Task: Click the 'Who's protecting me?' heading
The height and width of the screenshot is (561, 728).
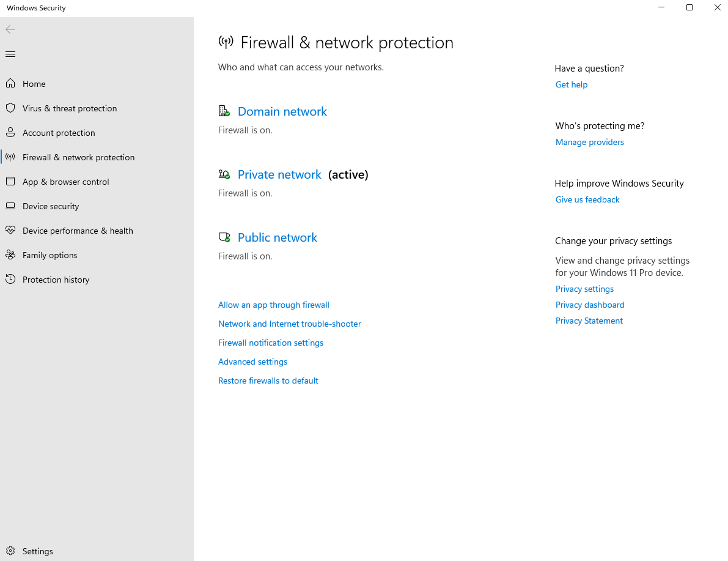Action: click(600, 126)
